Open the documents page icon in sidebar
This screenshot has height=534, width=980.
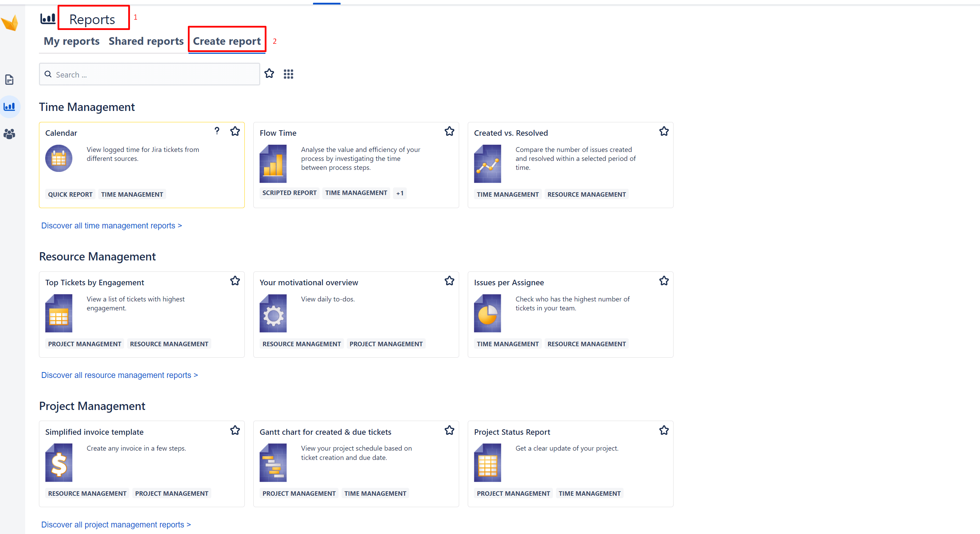(x=10, y=80)
